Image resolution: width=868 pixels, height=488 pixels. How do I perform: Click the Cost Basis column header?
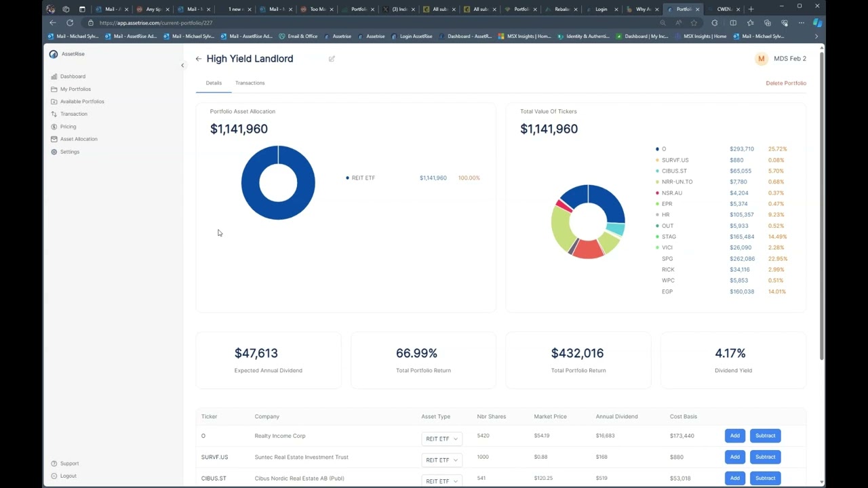point(684,416)
